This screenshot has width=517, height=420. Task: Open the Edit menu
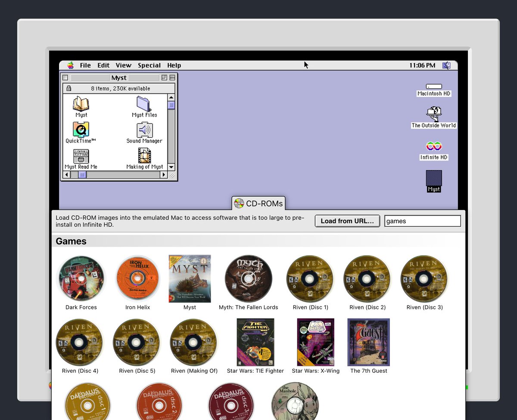103,65
